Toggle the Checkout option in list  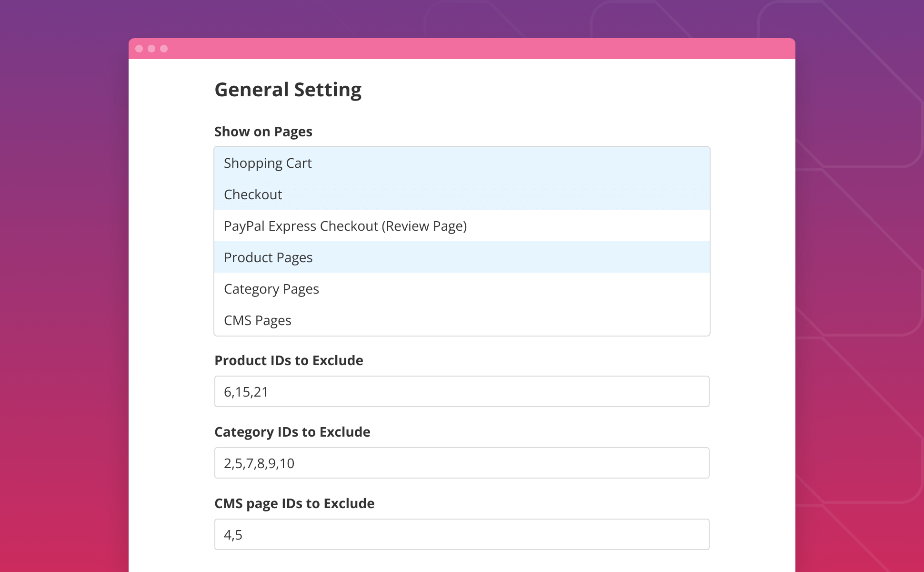pos(253,194)
